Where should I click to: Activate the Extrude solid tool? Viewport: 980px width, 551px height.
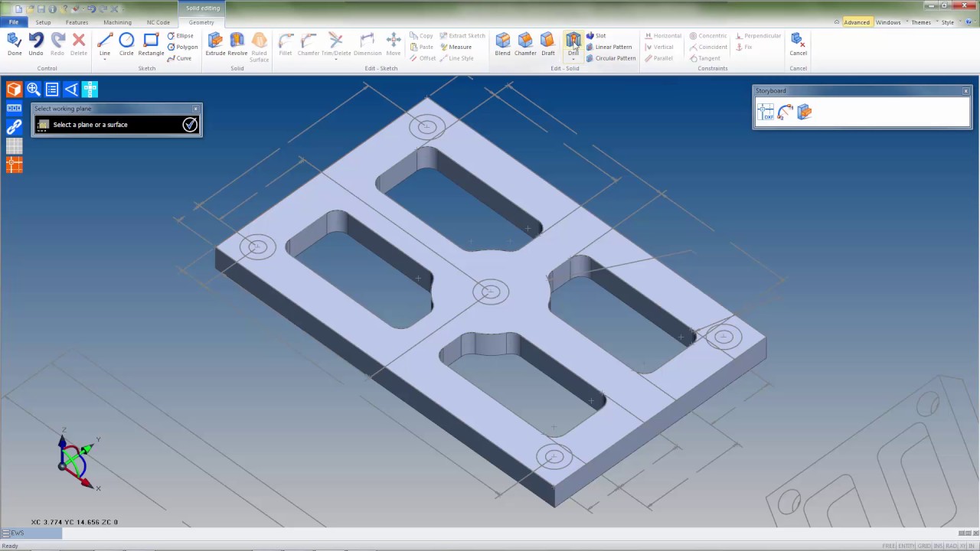coord(215,44)
